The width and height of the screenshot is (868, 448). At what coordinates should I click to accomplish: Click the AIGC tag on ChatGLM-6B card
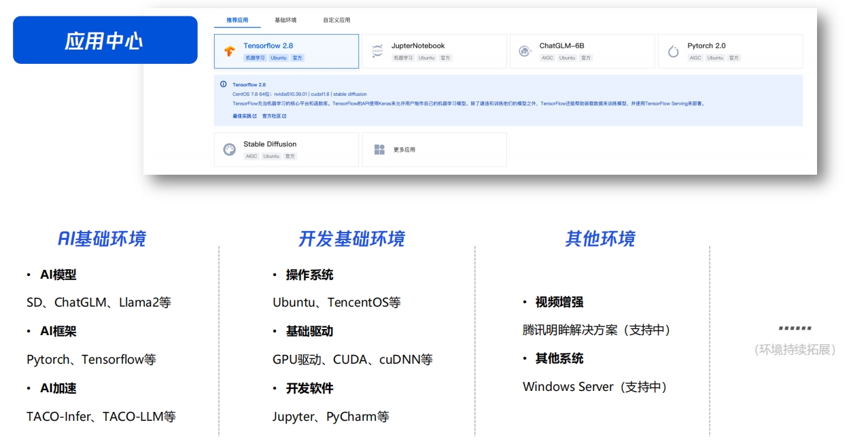[548, 58]
